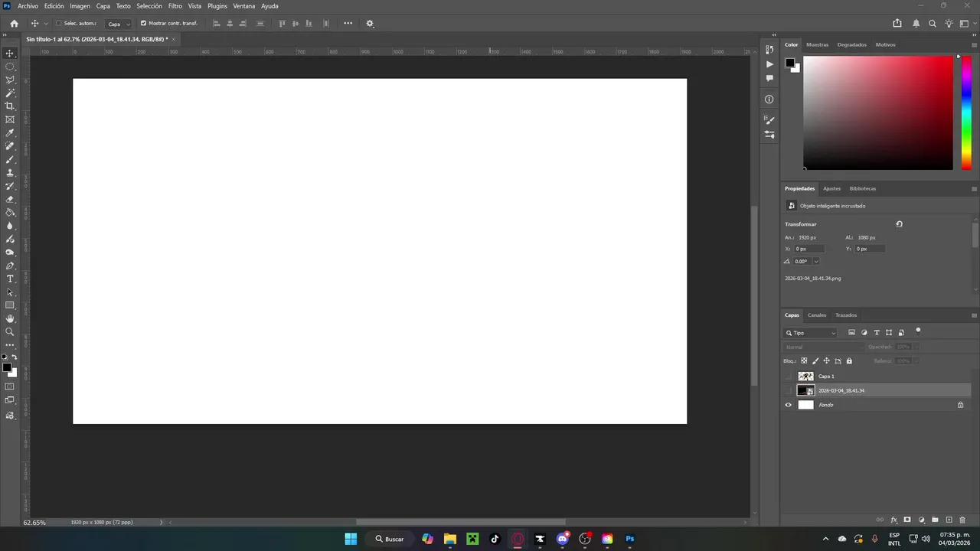
Task: Show more options ellipsis in options bar
Action: [x=348, y=24]
